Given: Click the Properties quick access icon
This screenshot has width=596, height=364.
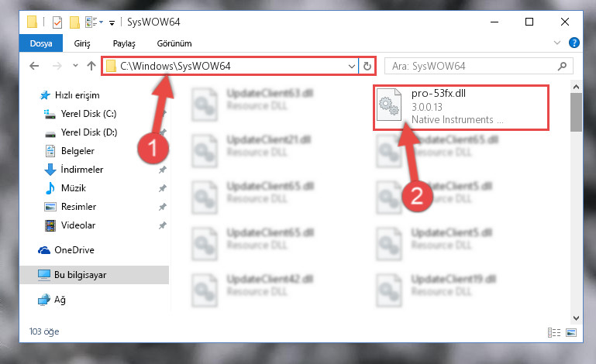Looking at the screenshot, I should click(57, 22).
